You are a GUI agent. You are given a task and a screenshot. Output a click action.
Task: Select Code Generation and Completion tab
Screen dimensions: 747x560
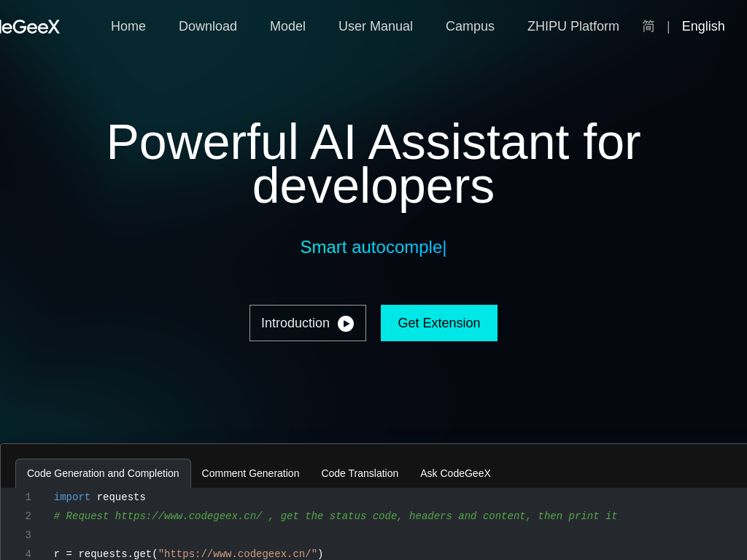[103, 473]
